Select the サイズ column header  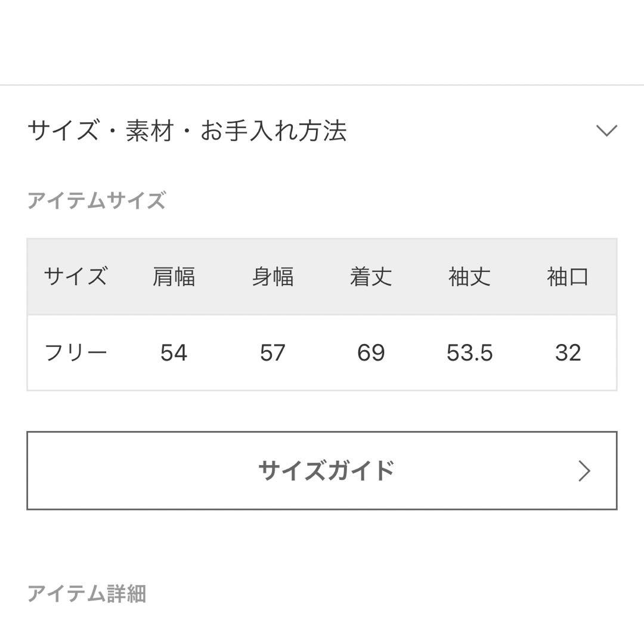(76, 276)
